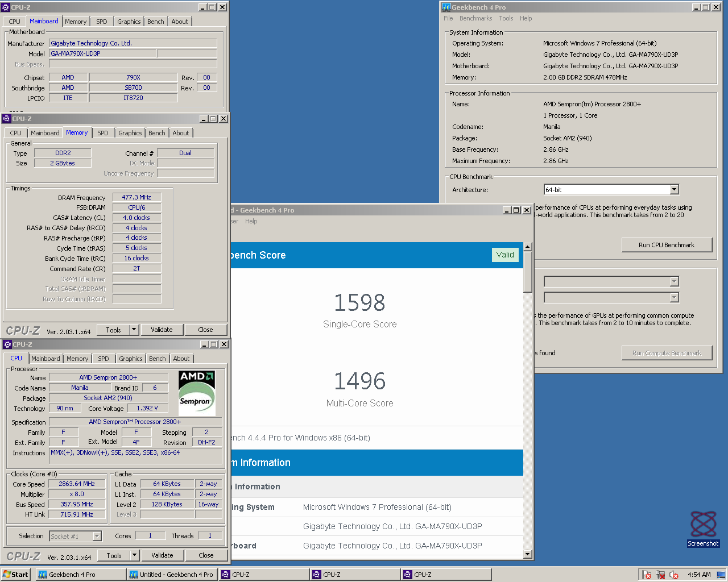
Task: Click the Manufacturer Gigabyte Technology field
Action: click(133, 43)
